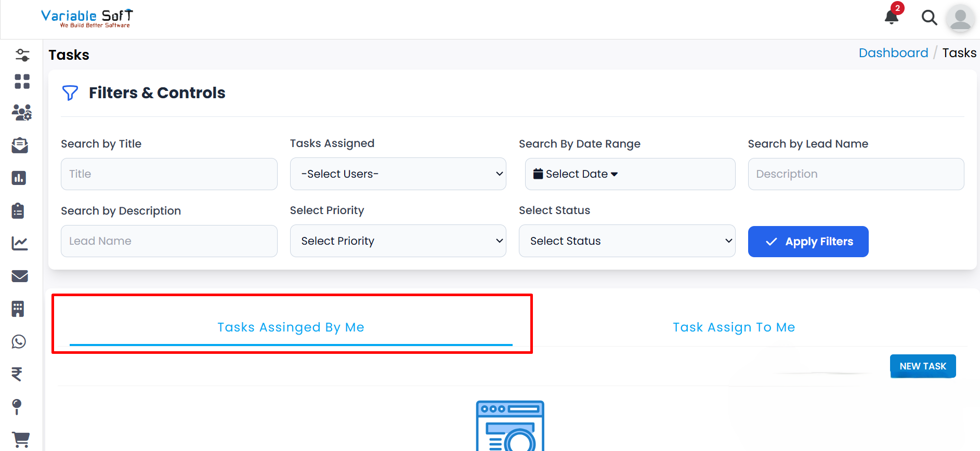Click the Apply Filters button
Viewport: 980px width, 451px height.
808,242
